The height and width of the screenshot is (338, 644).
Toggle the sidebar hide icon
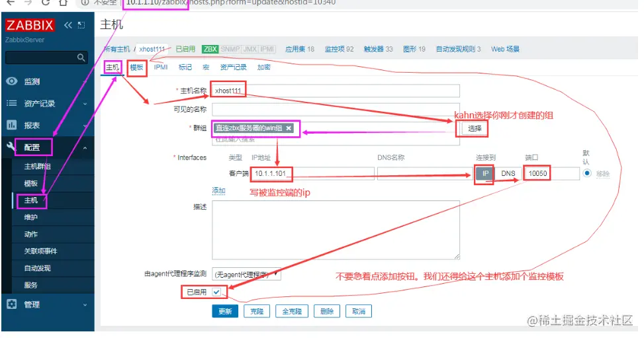coord(81,25)
